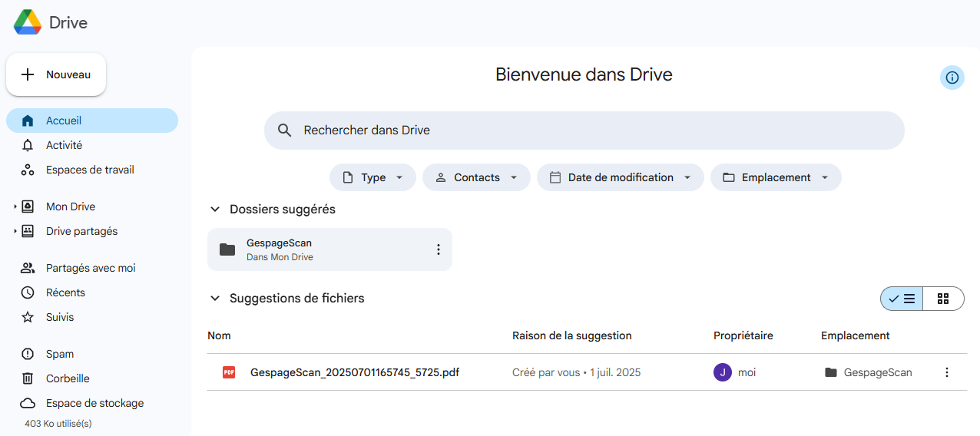Open Partagés avec moi

pyautogui.click(x=92, y=268)
